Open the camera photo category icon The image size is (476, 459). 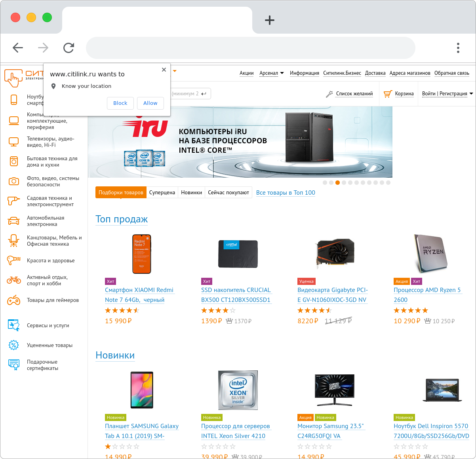pyautogui.click(x=14, y=181)
